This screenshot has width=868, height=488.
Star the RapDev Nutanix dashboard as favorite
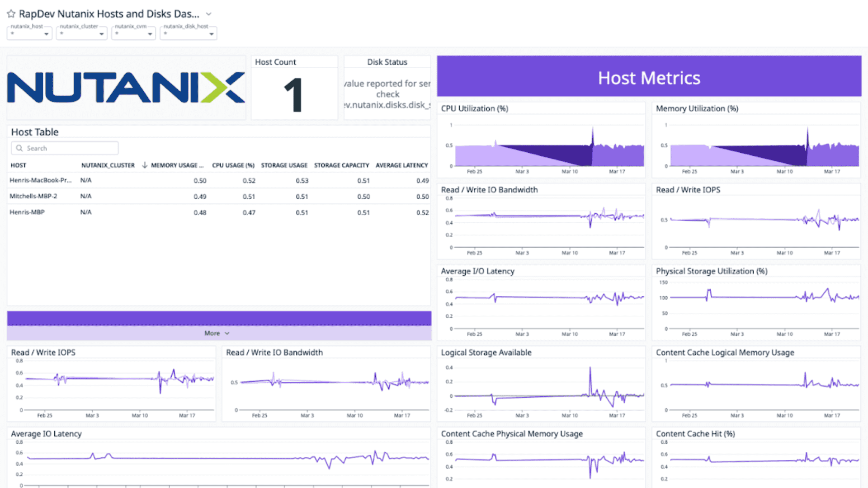point(11,14)
